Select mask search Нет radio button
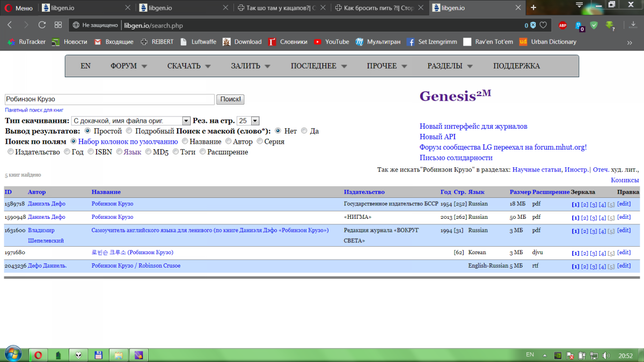644x362 pixels. [x=278, y=131]
